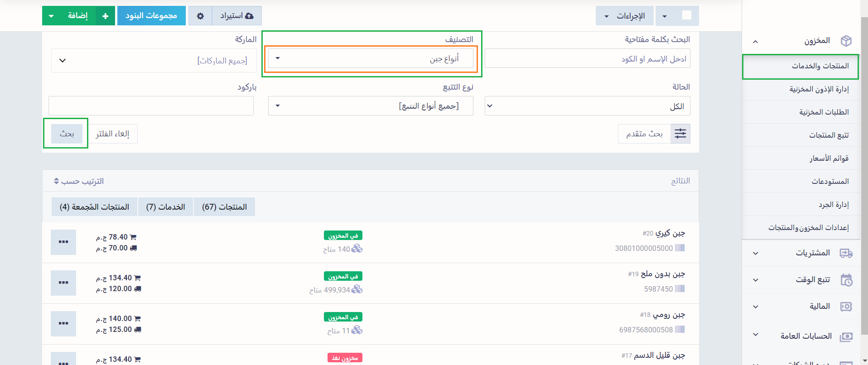The height and width of the screenshot is (365, 868).
Task: Open إدارة الجرد in the sidebar
Action: coord(833,205)
